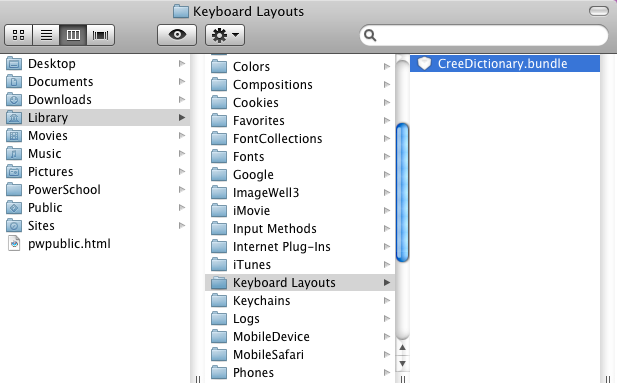Viewport: 617px width, 383px height.
Task: Select the Music folder icon
Action: click(x=14, y=154)
